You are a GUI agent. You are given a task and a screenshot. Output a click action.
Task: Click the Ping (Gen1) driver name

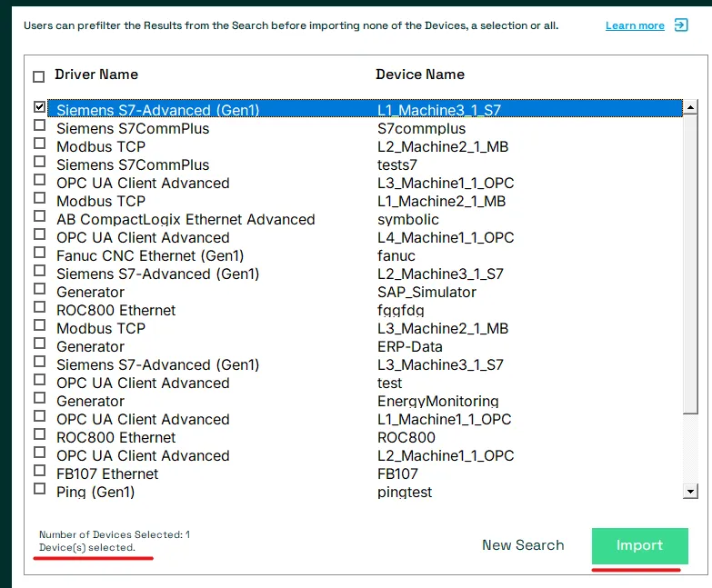coord(95,492)
